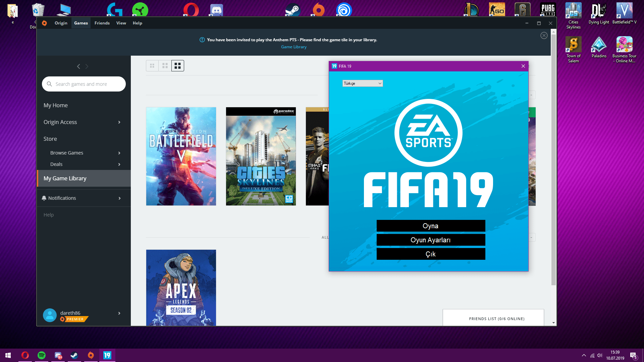Open Steam from the taskbar
Viewport: 644px width, 362px height.
tap(74, 355)
